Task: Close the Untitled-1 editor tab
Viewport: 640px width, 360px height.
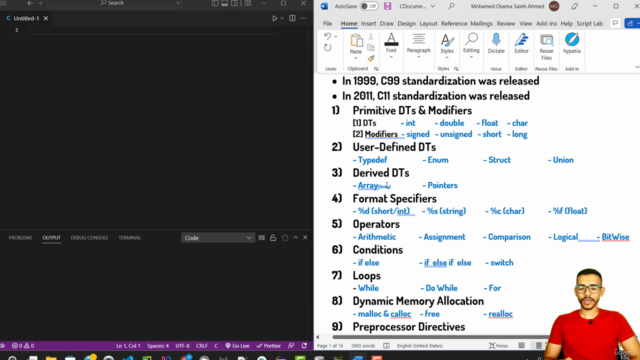Action: [46, 18]
